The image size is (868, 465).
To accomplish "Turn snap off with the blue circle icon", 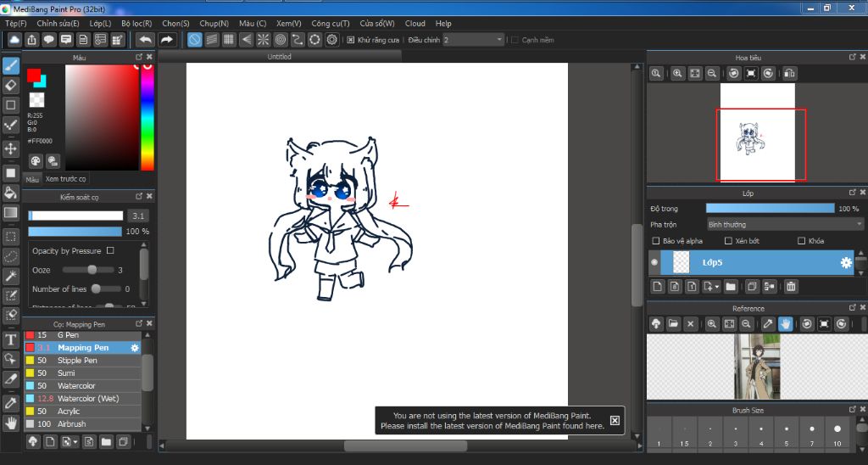I will pyautogui.click(x=194, y=39).
